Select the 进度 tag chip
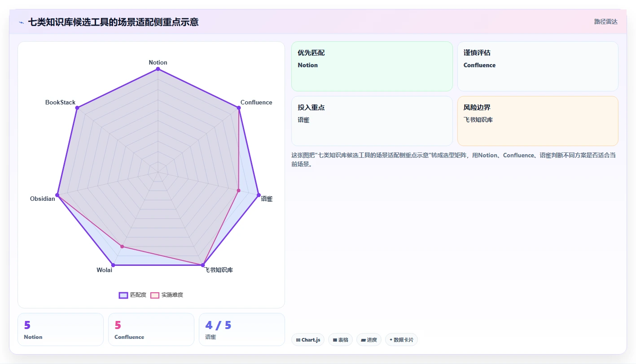This screenshot has height=364, width=636. [x=369, y=340]
